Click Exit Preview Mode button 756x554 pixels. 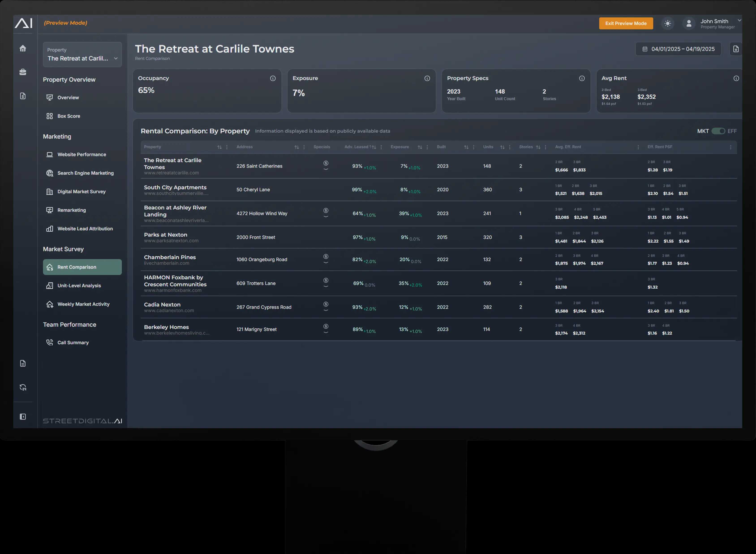coord(626,23)
